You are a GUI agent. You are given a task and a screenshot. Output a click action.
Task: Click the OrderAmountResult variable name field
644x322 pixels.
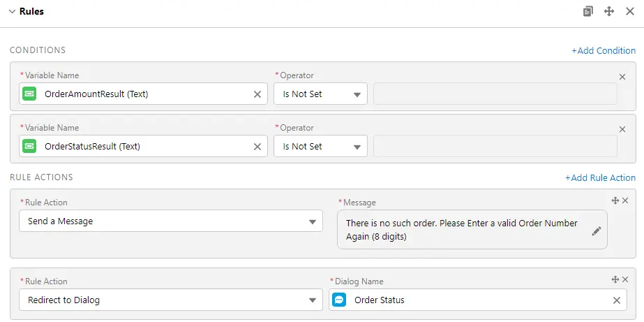tap(140, 94)
